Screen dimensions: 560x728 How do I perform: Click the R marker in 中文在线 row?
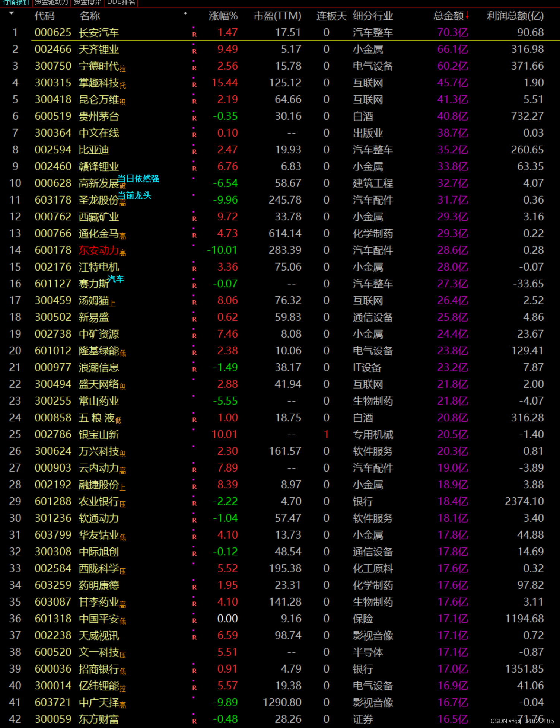(x=194, y=135)
